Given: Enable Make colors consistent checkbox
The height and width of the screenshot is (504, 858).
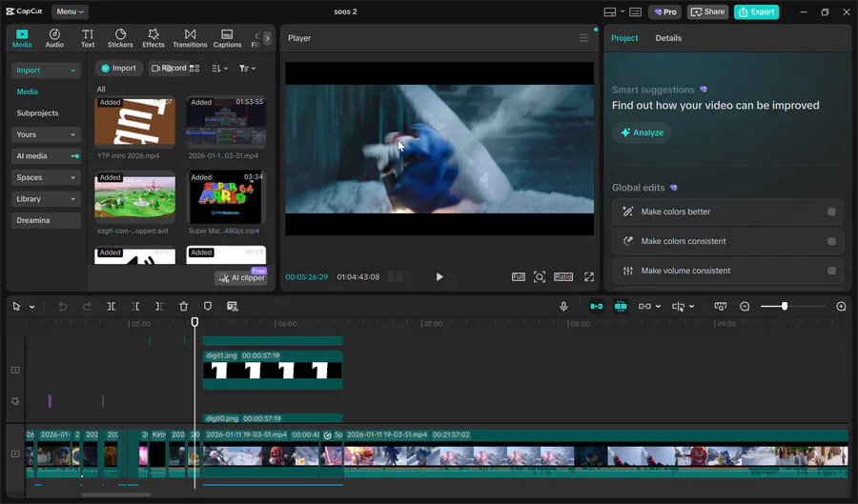Looking at the screenshot, I should (x=831, y=241).
